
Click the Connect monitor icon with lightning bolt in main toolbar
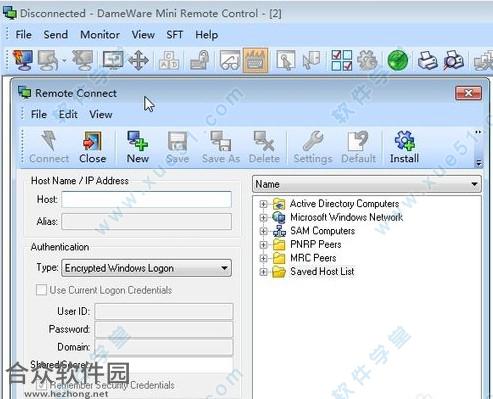tap(22, 60)
